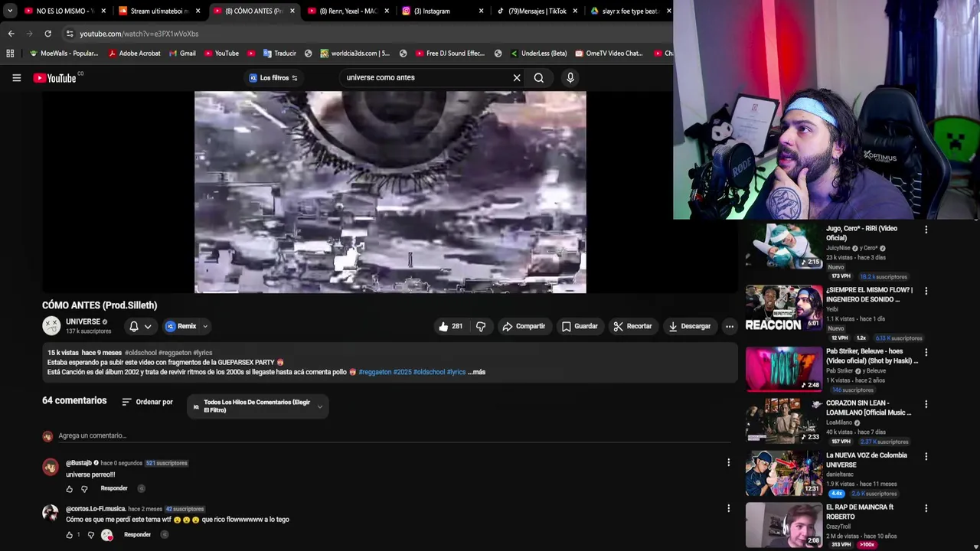Go to the YouTube home logo
The height and width of the screenshot is (551, 980).
point(55,77)
